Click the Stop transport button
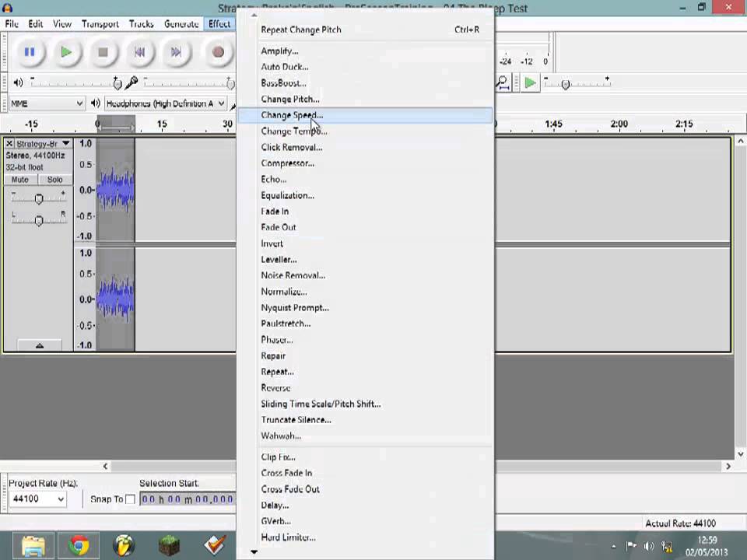Image resolution: width=747 pixels, height=560 pixels. point(103,52)
